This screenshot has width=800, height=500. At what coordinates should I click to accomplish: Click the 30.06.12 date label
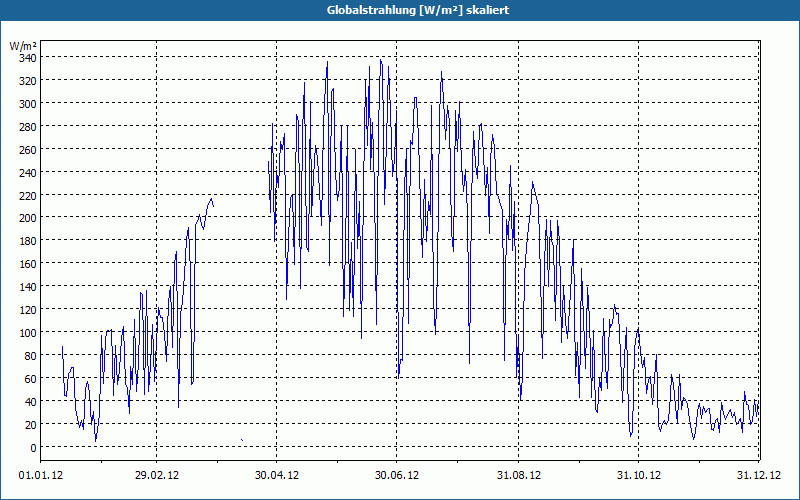coord(396,476)
